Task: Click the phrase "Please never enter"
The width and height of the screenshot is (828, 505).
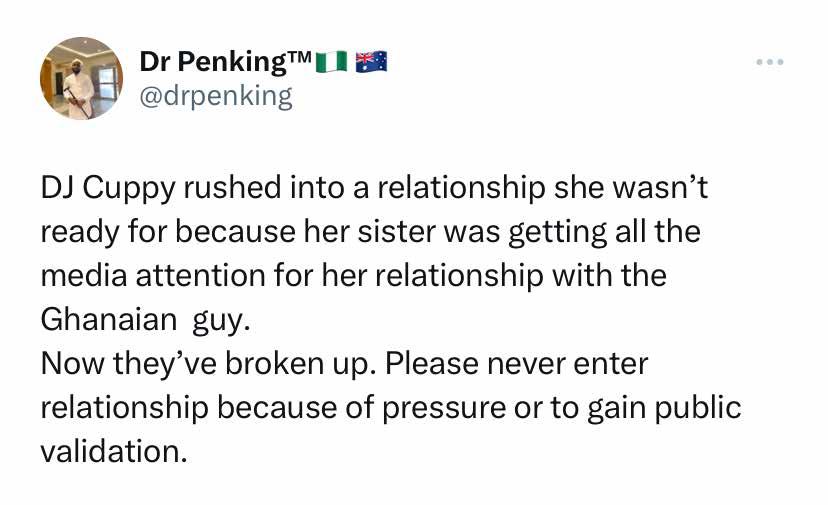Action: (516, 363)
